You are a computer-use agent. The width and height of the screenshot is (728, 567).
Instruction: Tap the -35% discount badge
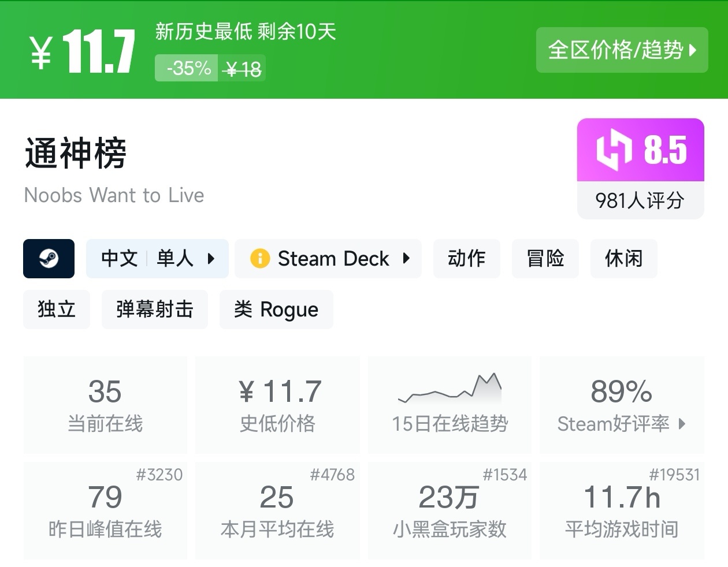click(x=187, y=68)
